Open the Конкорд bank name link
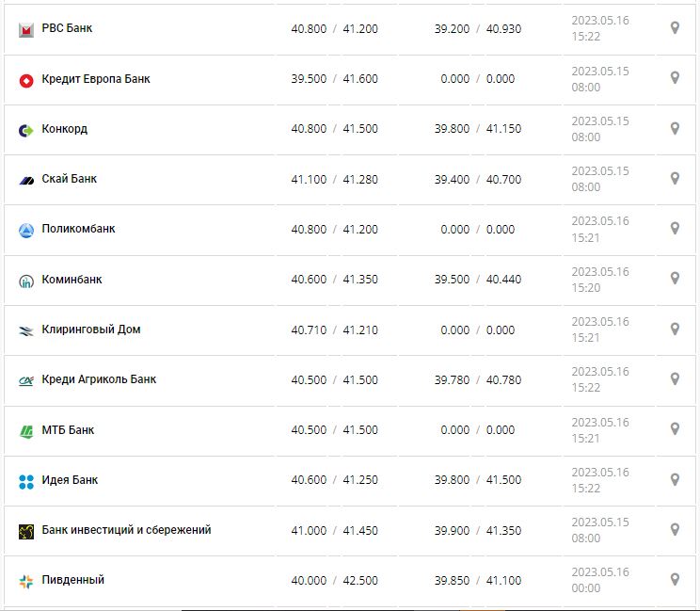700x611 pixels. (64, 129)
